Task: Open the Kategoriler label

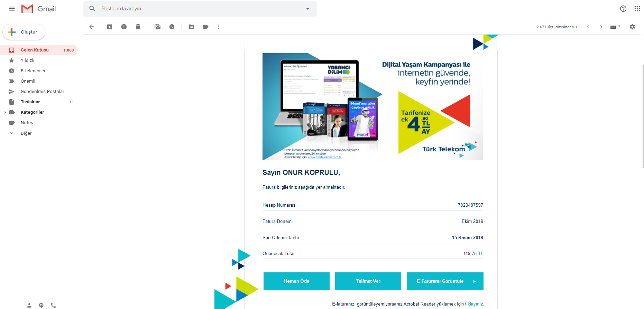Action: [x=32, y=112]
